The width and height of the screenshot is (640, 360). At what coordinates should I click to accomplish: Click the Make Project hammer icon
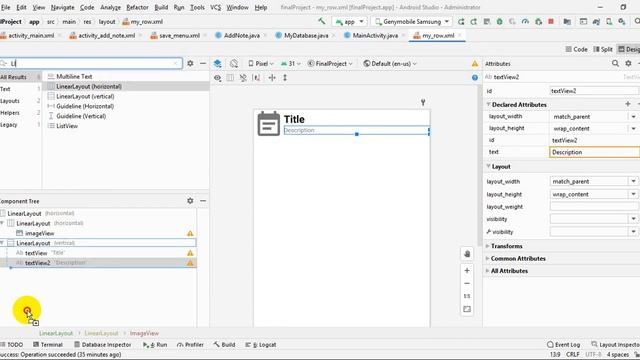[322, 21]
